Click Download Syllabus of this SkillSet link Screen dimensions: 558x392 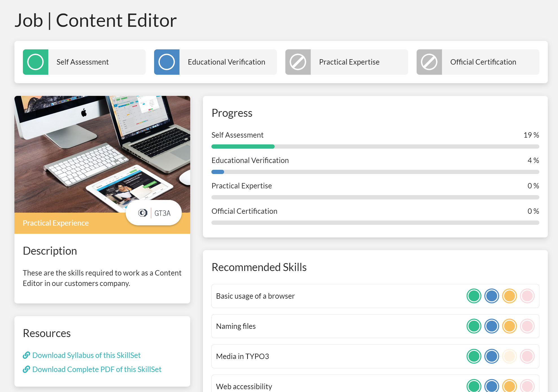coord(87,355)
